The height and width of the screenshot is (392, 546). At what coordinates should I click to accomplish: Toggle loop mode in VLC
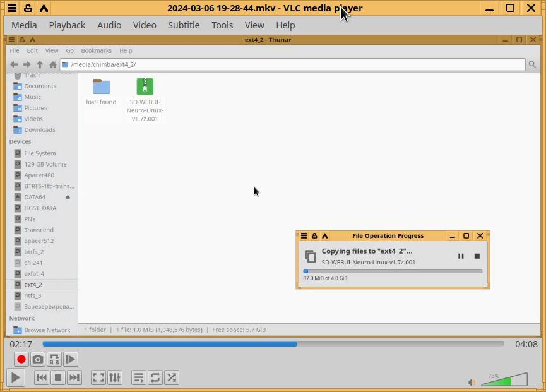click(155, 377)
